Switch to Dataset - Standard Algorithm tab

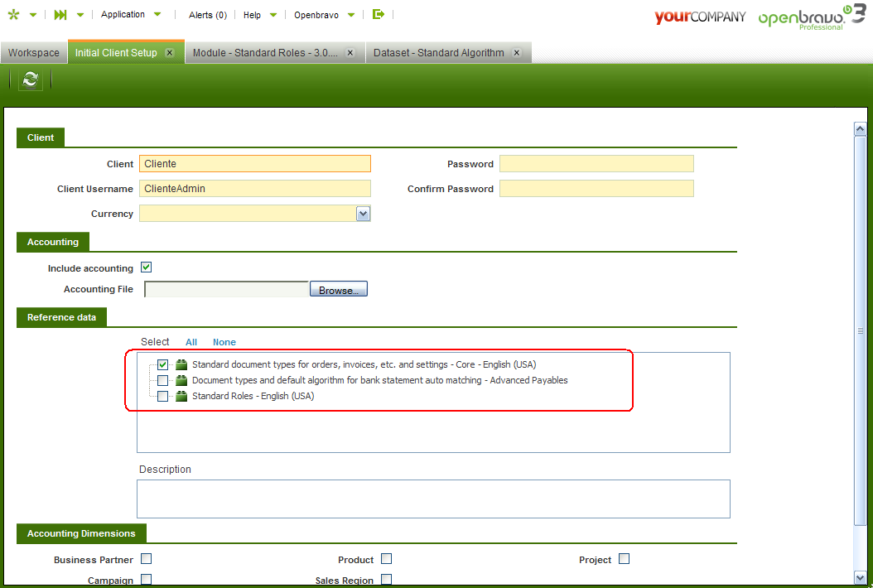point(439,53)
